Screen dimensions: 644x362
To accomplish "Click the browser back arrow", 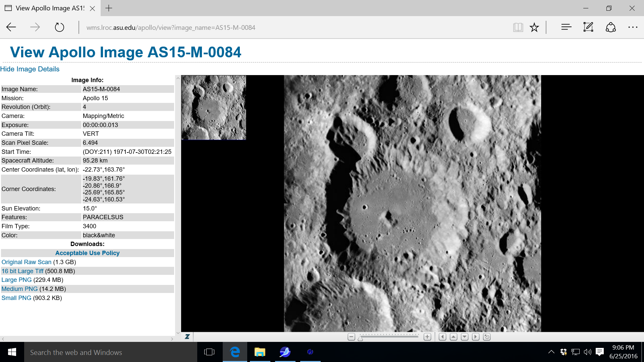I will (11, 27).
